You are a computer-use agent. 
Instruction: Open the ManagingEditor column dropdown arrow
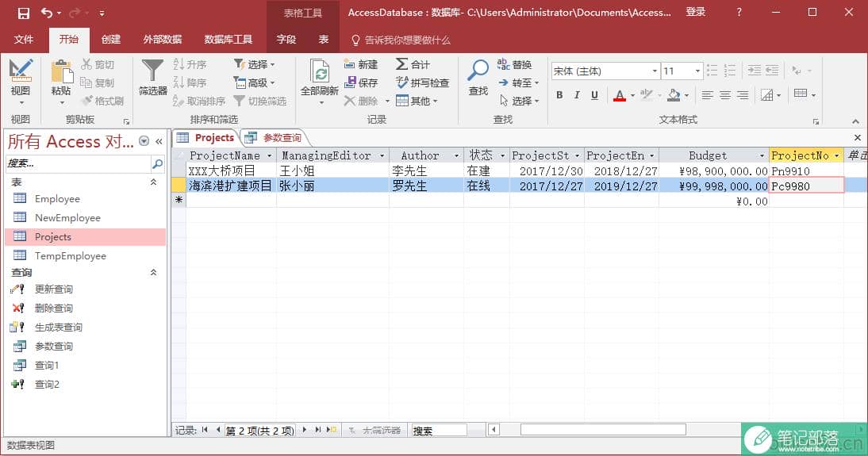pos(382,156)
